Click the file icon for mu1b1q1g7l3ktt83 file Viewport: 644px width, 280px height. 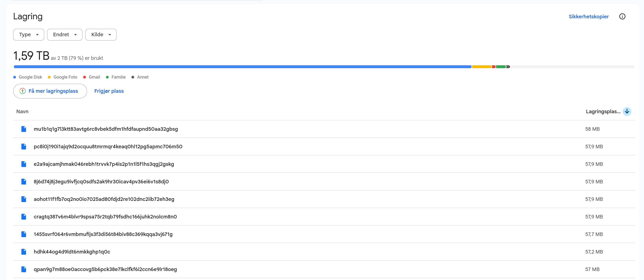24,129
